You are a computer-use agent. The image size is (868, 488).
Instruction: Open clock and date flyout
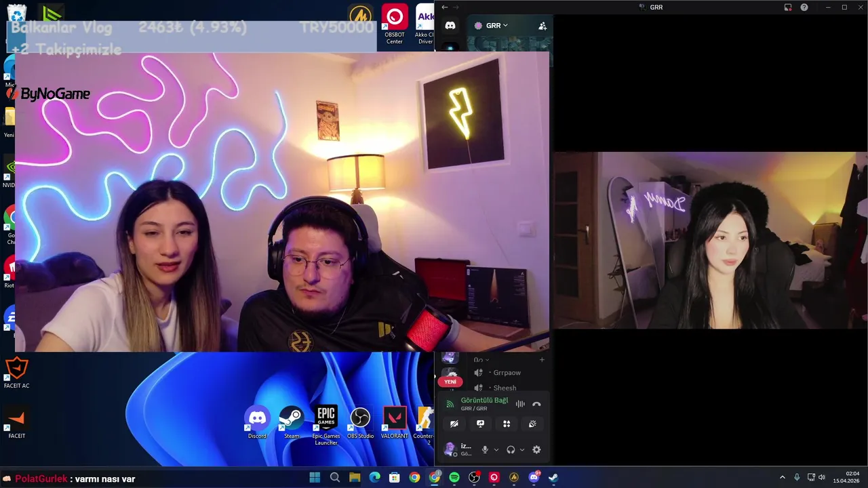[x=846, y=477]
